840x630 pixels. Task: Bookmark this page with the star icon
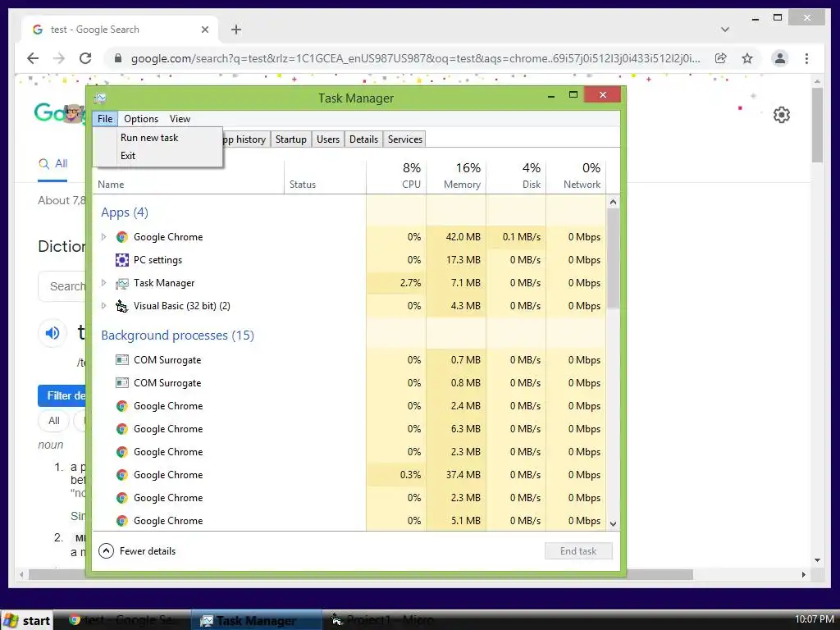coord(747,58)
